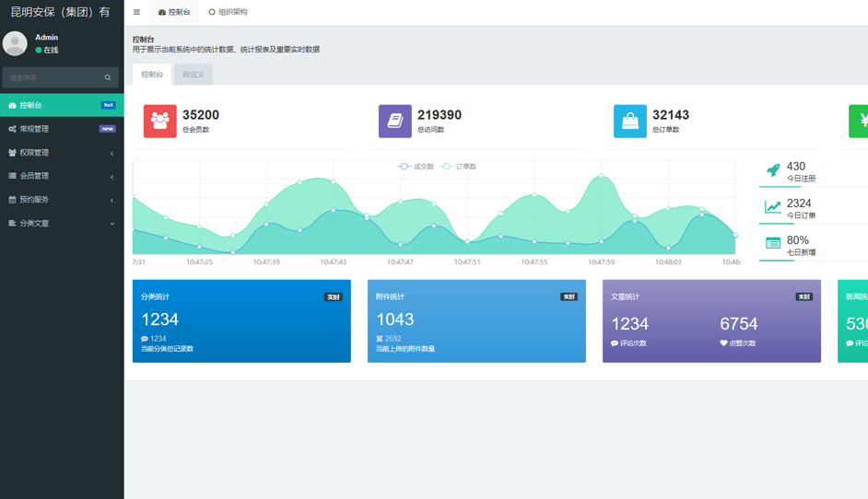Toggle the 成交数 series in chart legend
The image size is (868, 499).
416,167
